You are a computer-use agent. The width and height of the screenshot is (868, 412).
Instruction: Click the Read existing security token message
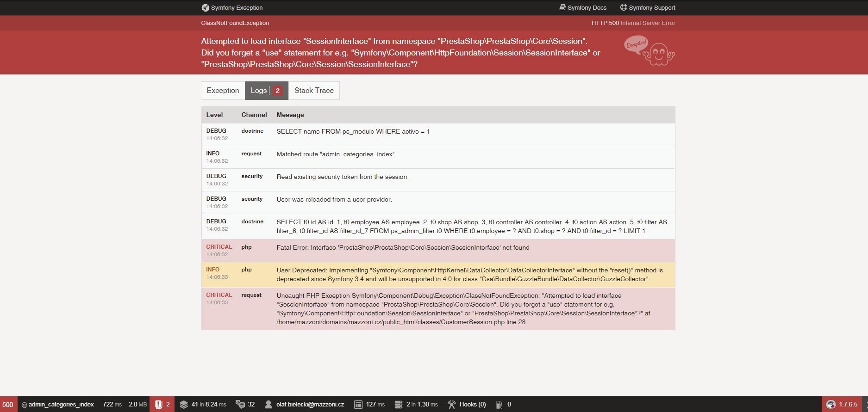tap(343, 177)
